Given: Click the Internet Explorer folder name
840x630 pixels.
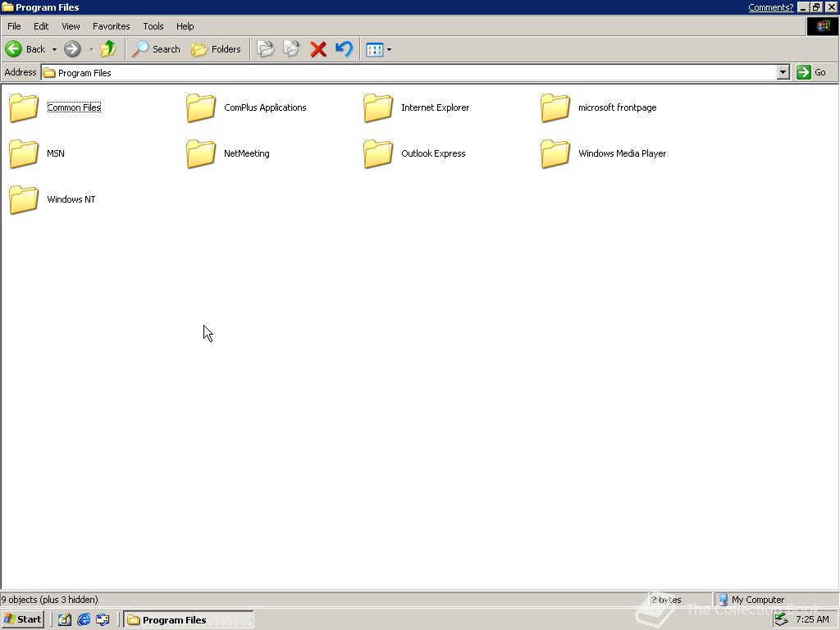Looking at the screenshot, I should coord(435,107).
